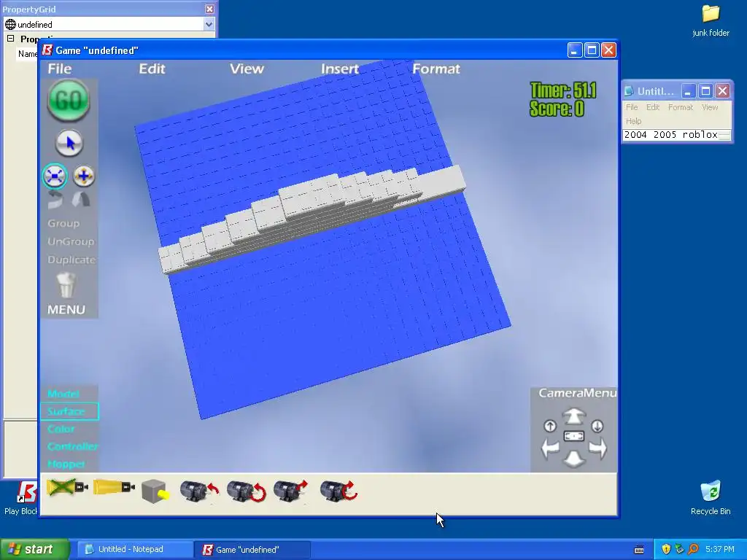Close the PropertyGrid panel

(209, 9)
